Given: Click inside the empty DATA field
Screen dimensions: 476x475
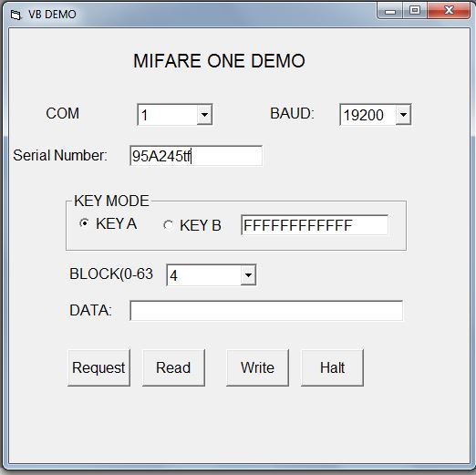Looking at the screenshot, I should pos(266,310).
